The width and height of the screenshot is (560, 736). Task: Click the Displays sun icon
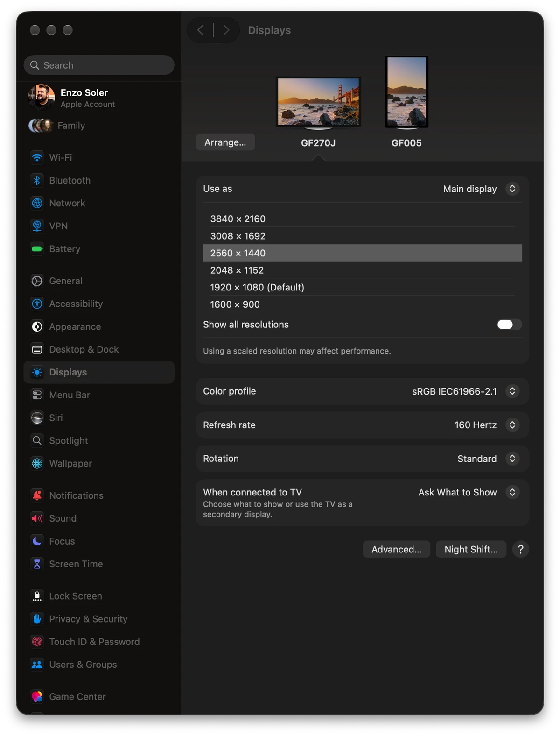[x=37, y=372]
